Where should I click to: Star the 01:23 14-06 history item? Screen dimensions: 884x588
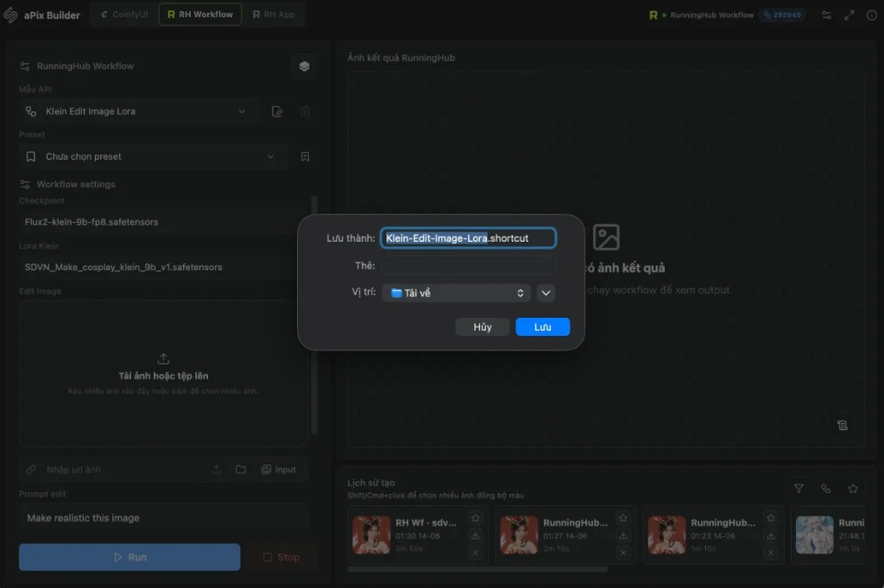coord(771,517)
